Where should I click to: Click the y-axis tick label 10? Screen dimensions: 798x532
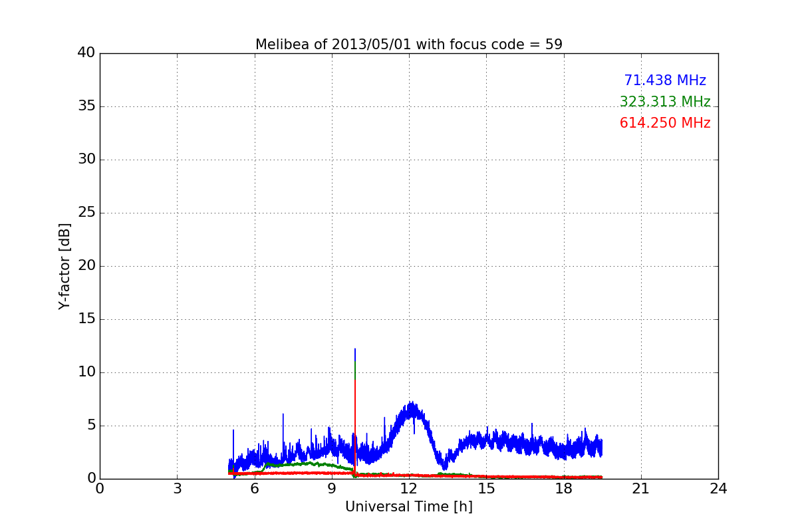[x=86, y=372]
